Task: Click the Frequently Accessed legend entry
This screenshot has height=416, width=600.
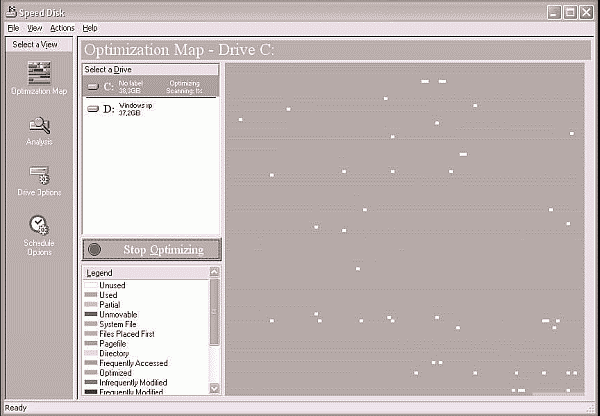Action: pyautogui.click(x=133, y=363)
